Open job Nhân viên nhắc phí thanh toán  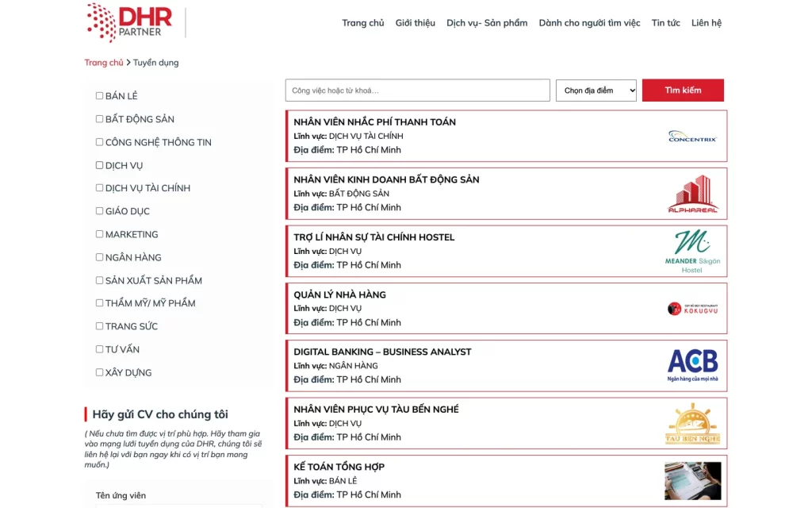[374, 121]
